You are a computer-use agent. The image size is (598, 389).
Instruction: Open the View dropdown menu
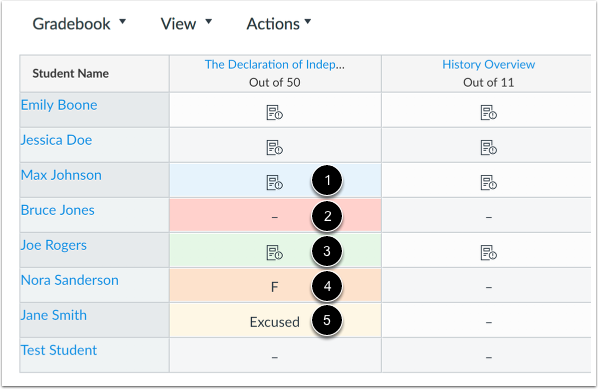click(x=186, y=24)
